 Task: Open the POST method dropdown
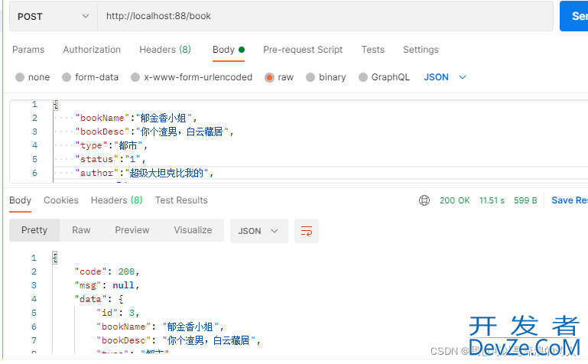tap(54, 16)
